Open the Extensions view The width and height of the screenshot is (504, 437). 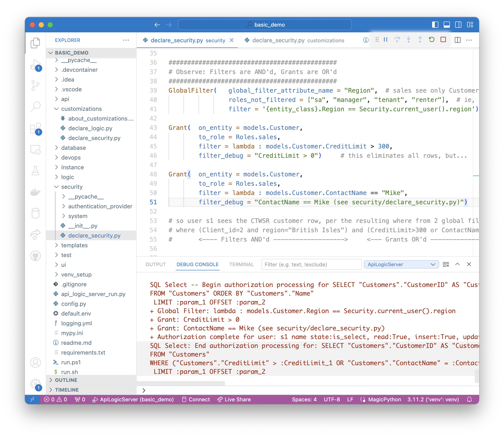pyautogui.click(x=35, y=128)
